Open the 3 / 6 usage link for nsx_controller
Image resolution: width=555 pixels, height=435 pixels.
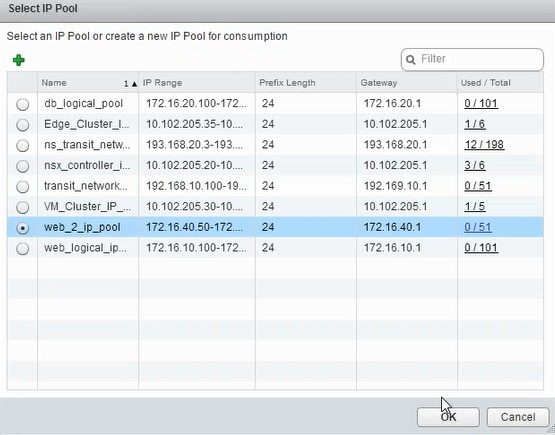(475, 165)
